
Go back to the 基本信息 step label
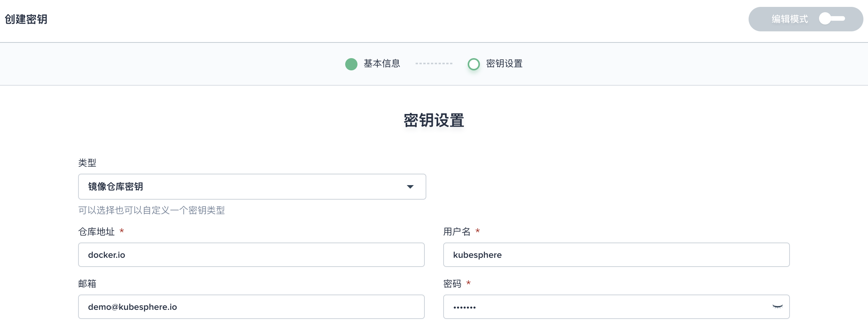pyautogui.click(x=382, y=63)
